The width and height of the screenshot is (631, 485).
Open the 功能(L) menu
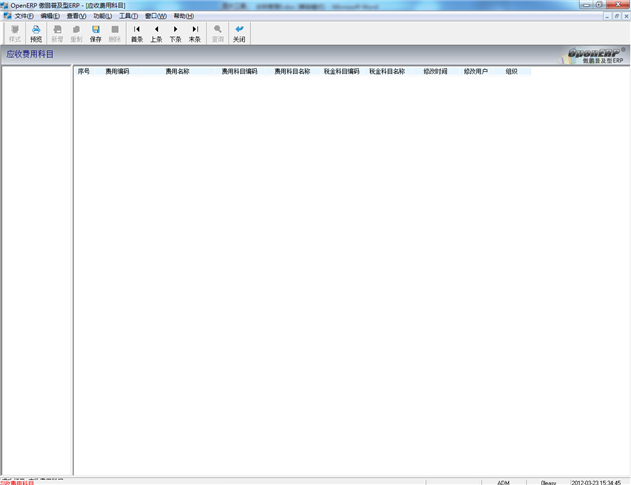pyautogui.click(x=102, y=16)
